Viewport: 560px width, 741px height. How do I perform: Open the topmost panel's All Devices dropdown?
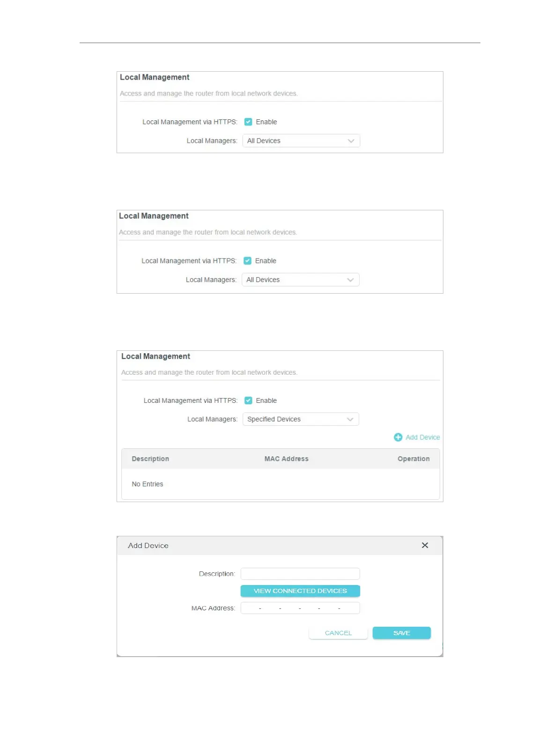click(x=301, y=141)
